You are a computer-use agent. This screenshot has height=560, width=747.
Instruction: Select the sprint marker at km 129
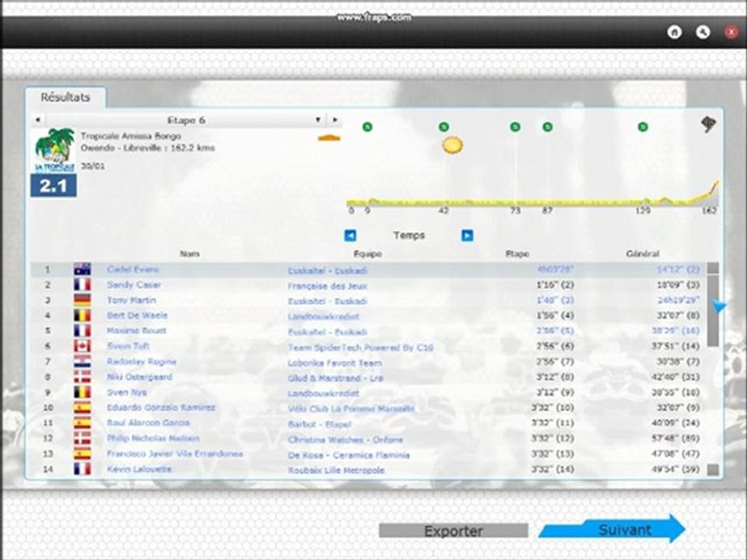pyautogui.click(x=643, y=127)
